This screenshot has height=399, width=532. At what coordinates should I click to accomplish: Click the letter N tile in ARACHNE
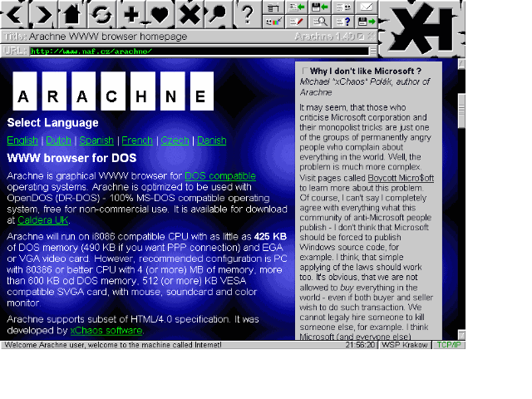tap(171, 91)
